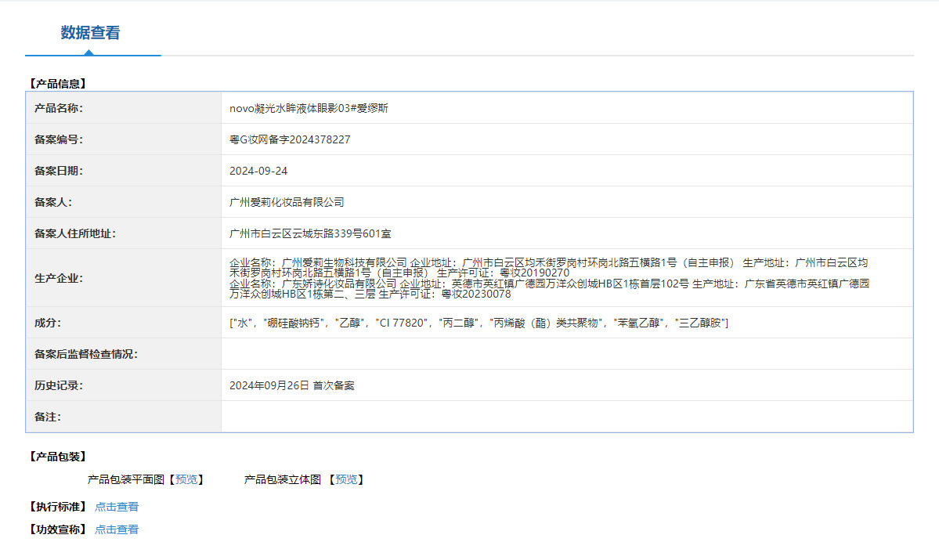Click the 备案编号 row label
This screenshot has width=939, height=560.
59,139
